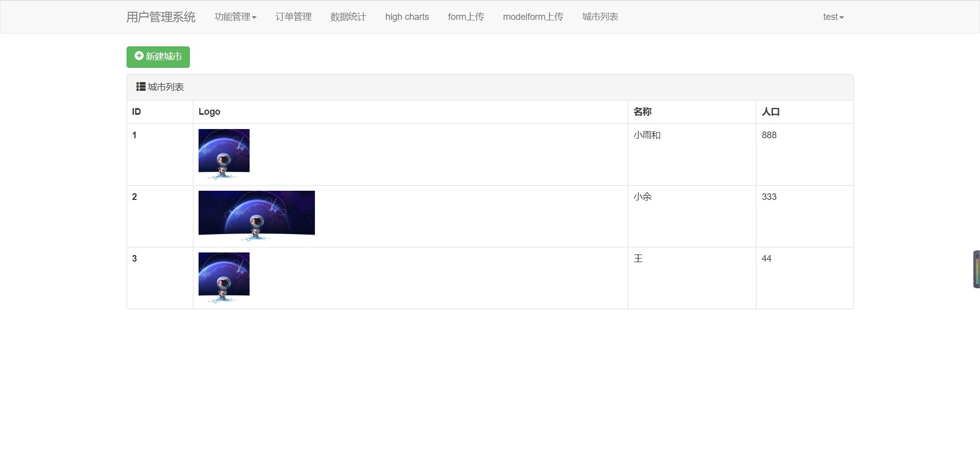Click the 用户管理系统 brand link
Screen dimensions: 980x460
tap(160, 17)
